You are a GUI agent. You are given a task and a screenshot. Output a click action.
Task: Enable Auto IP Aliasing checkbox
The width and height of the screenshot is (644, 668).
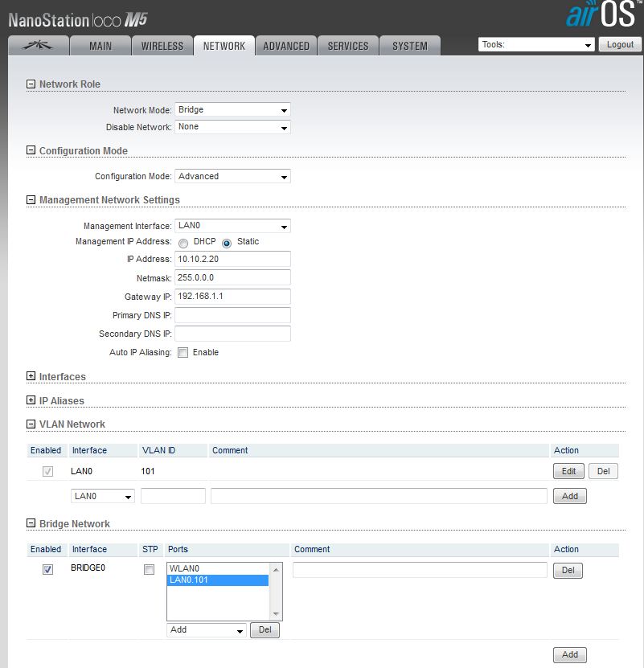(183, 353)
